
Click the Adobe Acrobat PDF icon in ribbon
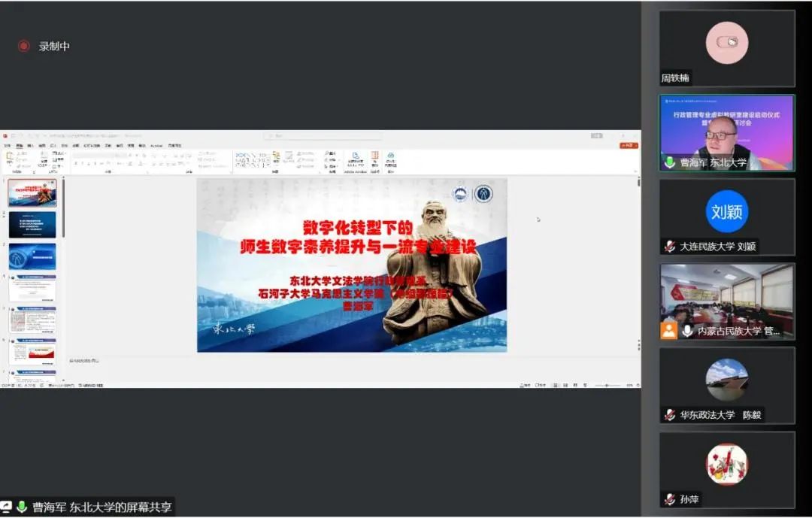[x=356, y=157]
